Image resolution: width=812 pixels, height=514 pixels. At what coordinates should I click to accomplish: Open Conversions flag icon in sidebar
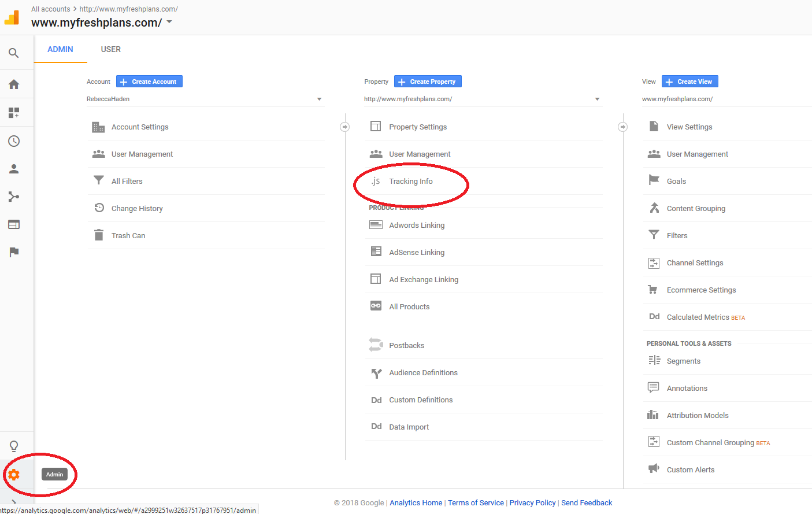14,252
